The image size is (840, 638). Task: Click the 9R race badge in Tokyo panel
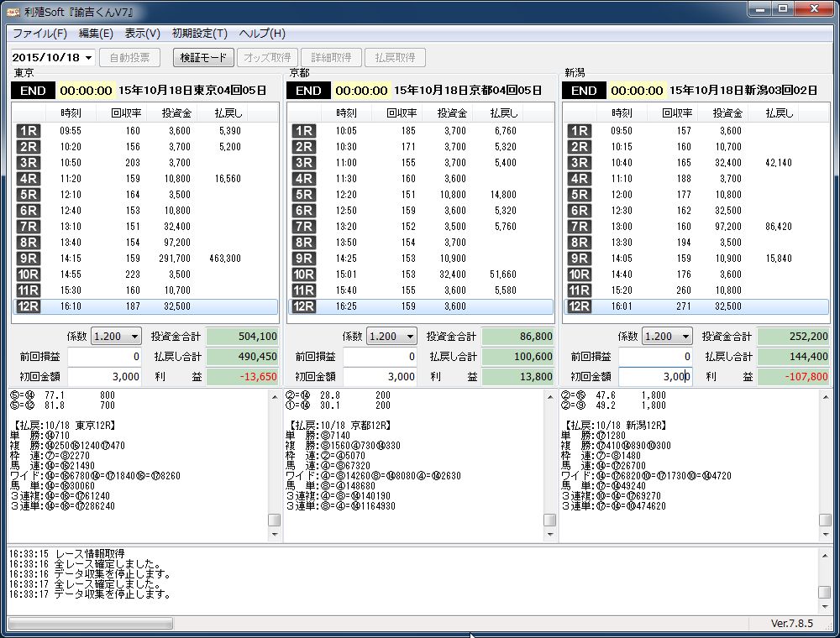pyautogui.click(x=28, y=259)
